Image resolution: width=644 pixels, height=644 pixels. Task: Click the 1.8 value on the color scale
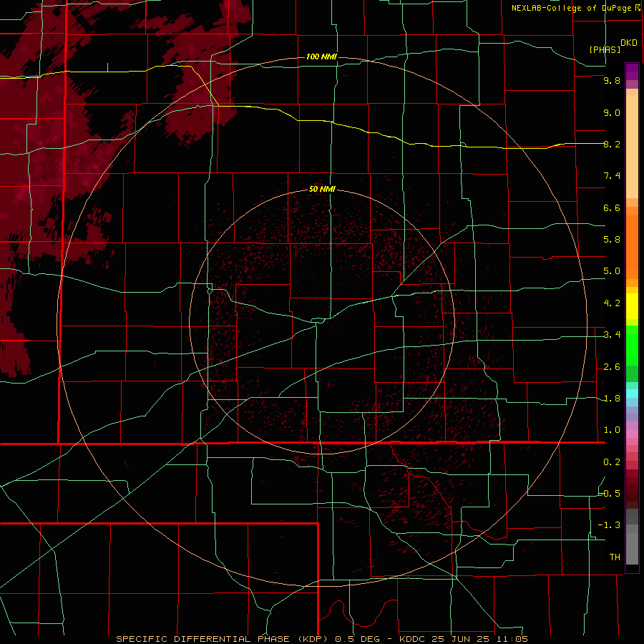coord(612,399)
